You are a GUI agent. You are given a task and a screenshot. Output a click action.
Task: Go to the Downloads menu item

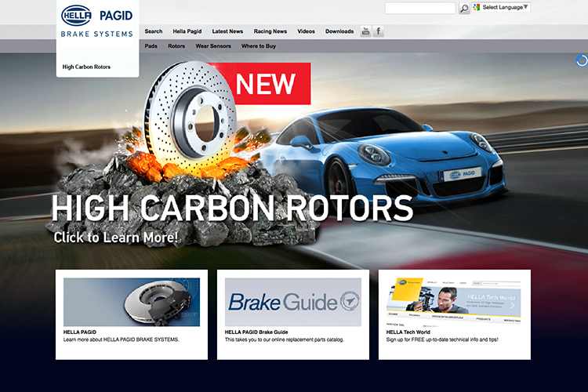[x=339, y=31]
